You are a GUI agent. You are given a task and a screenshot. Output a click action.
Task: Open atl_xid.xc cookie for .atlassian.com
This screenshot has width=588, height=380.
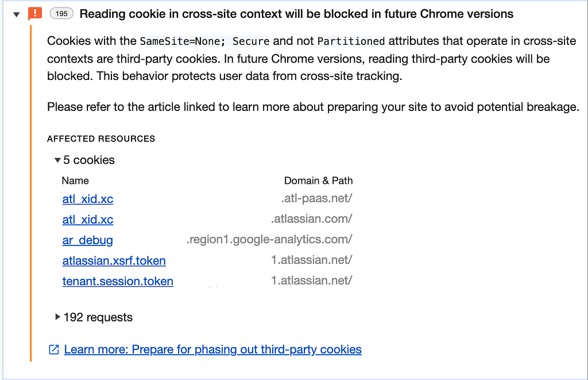[88, 220]
